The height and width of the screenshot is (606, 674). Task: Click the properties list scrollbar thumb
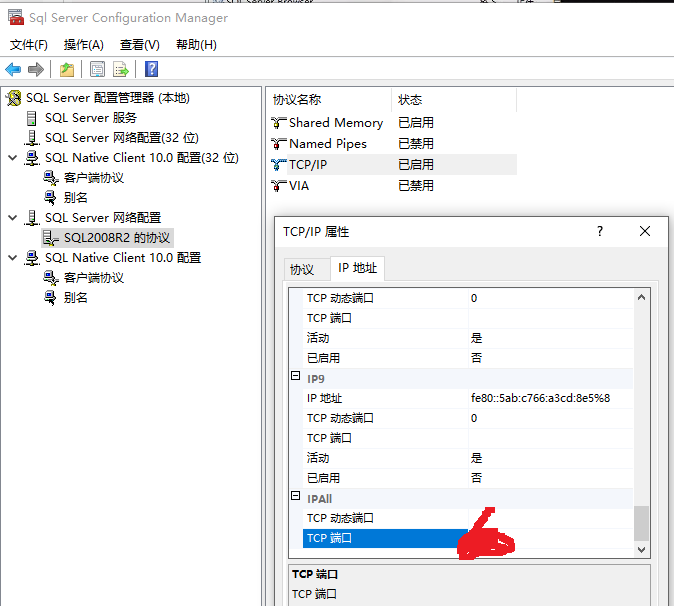641,523
